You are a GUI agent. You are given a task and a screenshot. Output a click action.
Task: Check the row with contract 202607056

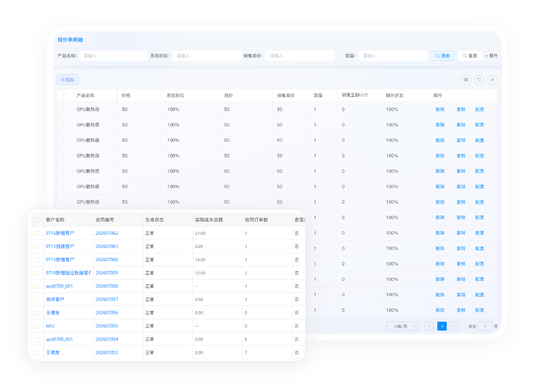point(38,313)
